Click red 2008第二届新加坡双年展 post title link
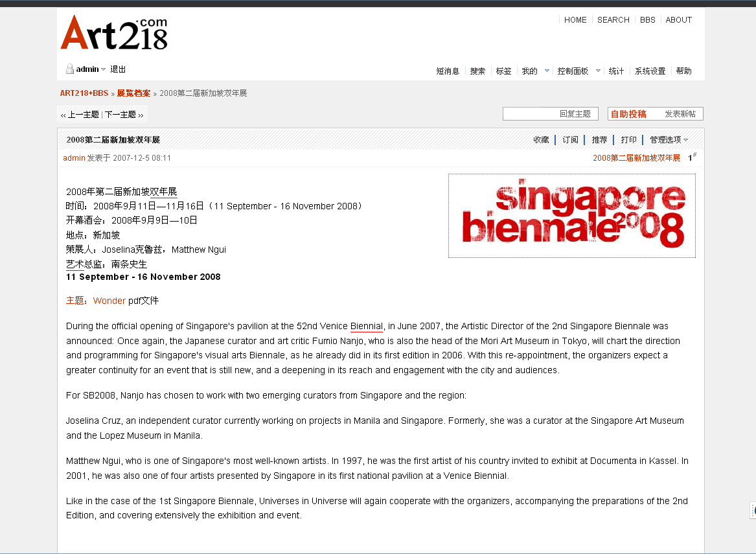The height and width of the screenshot is (554, 756). tap(636, 157)
